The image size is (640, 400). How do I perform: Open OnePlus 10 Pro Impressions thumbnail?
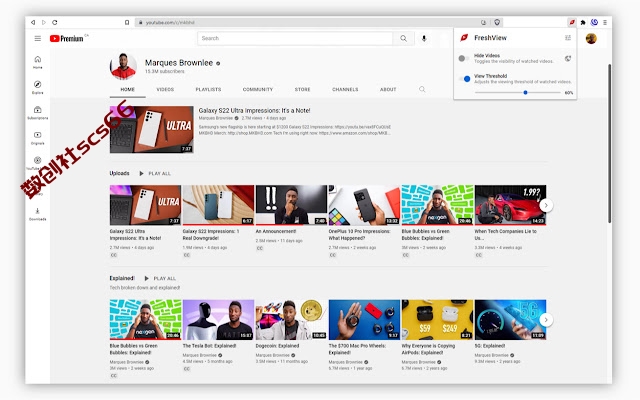(x=364, y=205)
